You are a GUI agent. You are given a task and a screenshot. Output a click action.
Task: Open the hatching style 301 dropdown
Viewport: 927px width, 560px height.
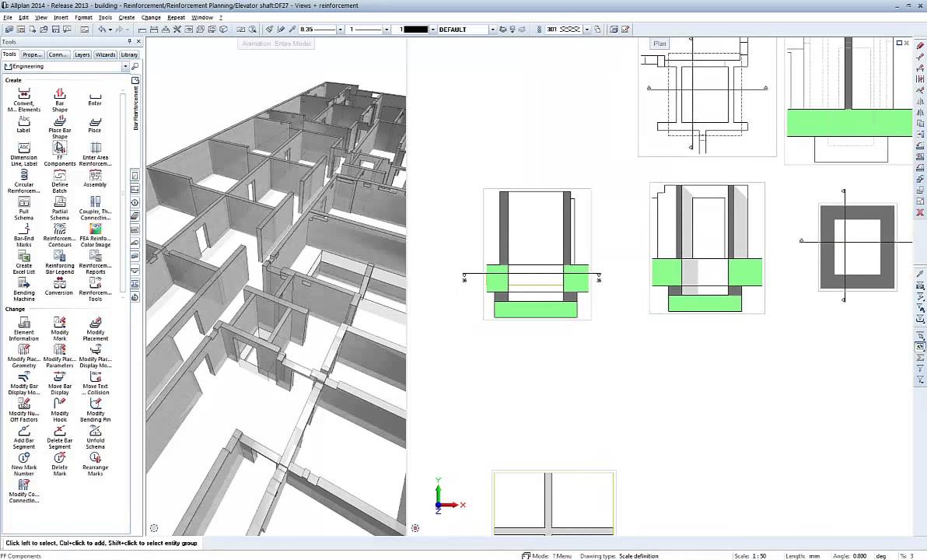click(x=587, y=30)
